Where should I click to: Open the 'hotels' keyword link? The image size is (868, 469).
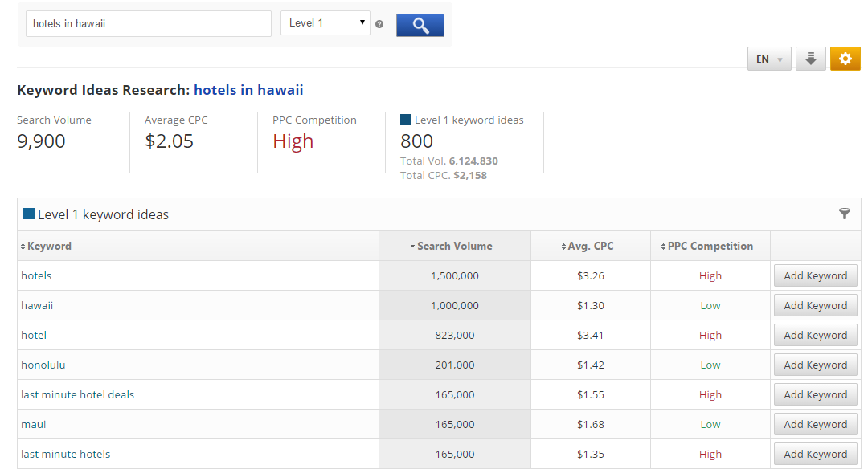click(36, 276)
